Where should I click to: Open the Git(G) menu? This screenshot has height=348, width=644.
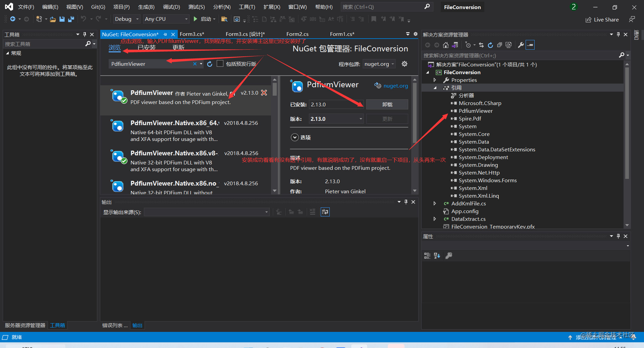98,7
